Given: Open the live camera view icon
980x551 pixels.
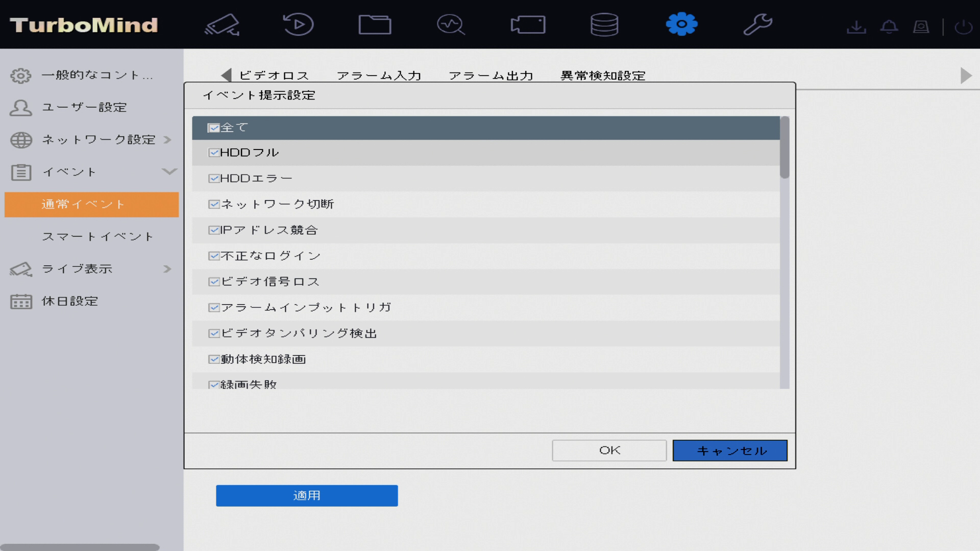Looking at the screenshot, I should 222,24.
